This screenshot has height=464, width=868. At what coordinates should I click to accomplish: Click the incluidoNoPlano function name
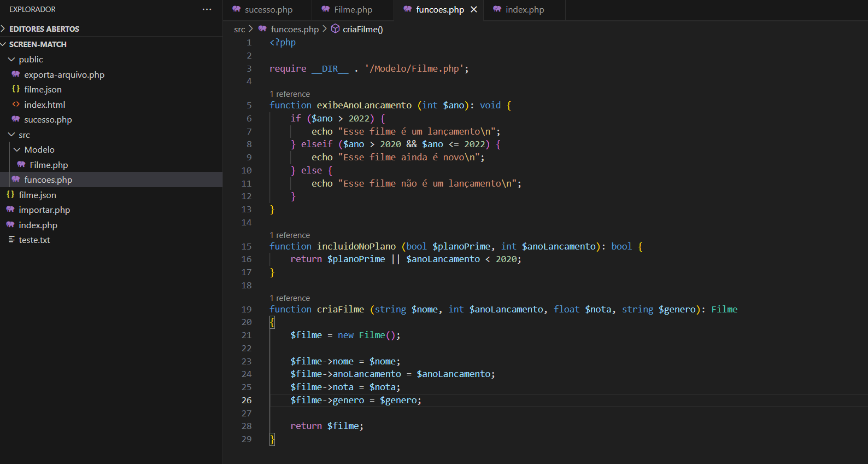pyautogui.click(x=356, y=246)
